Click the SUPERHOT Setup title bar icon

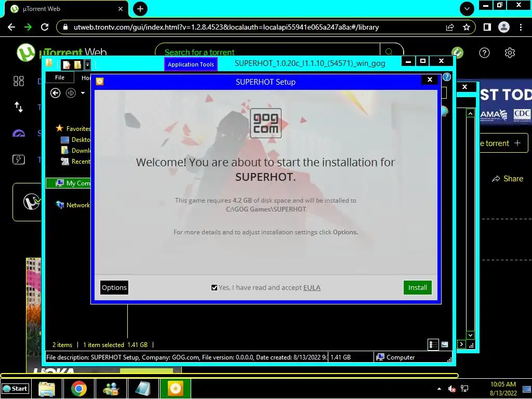[x=100, y=82]
